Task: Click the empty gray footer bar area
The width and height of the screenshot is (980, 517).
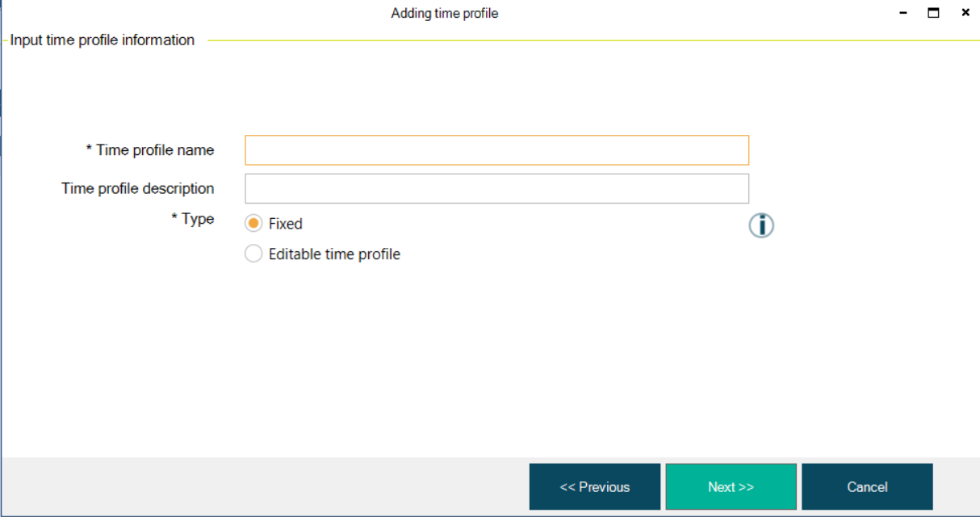Action: pos(258,486)
